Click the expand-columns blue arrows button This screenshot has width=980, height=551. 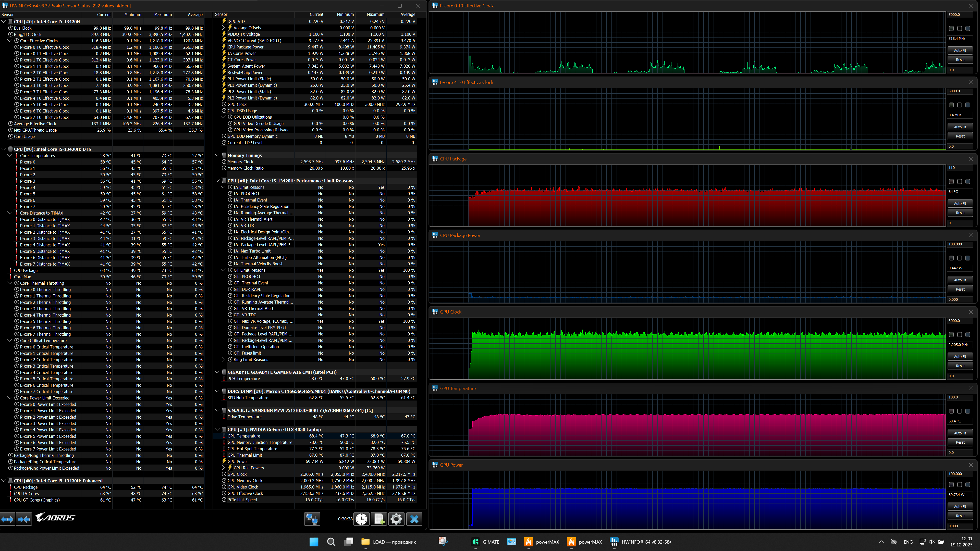coord(7,519)
